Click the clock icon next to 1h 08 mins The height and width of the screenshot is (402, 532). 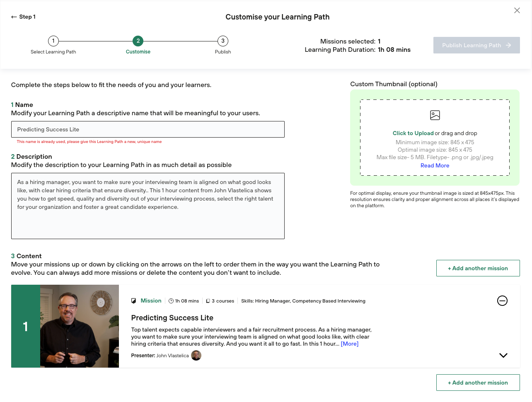pos(171,301)
